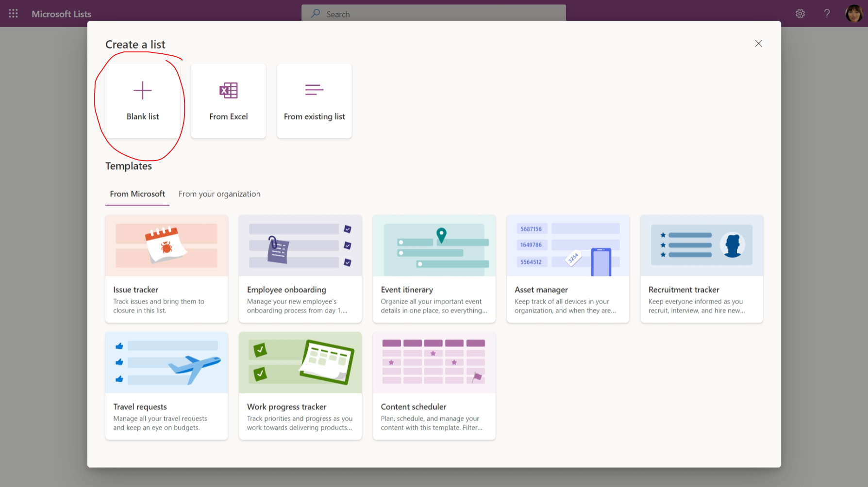Open the Help question mark icon

pos(827,14)
